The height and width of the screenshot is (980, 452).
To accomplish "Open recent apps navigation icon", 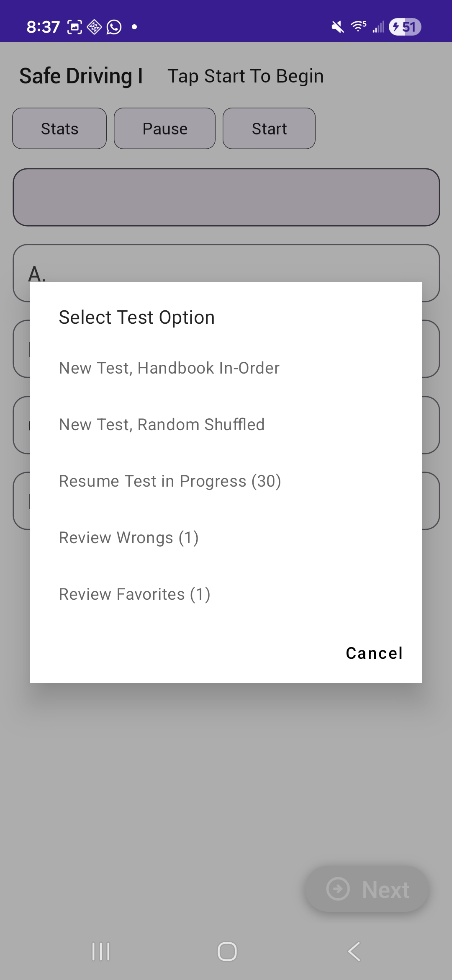I will click(101, 952).
